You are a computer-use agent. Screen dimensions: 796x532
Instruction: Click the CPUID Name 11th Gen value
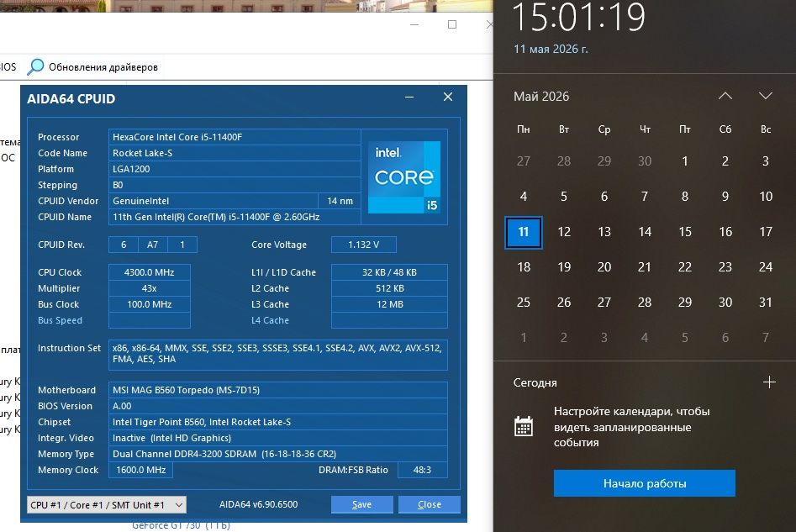tap(235, 217)
